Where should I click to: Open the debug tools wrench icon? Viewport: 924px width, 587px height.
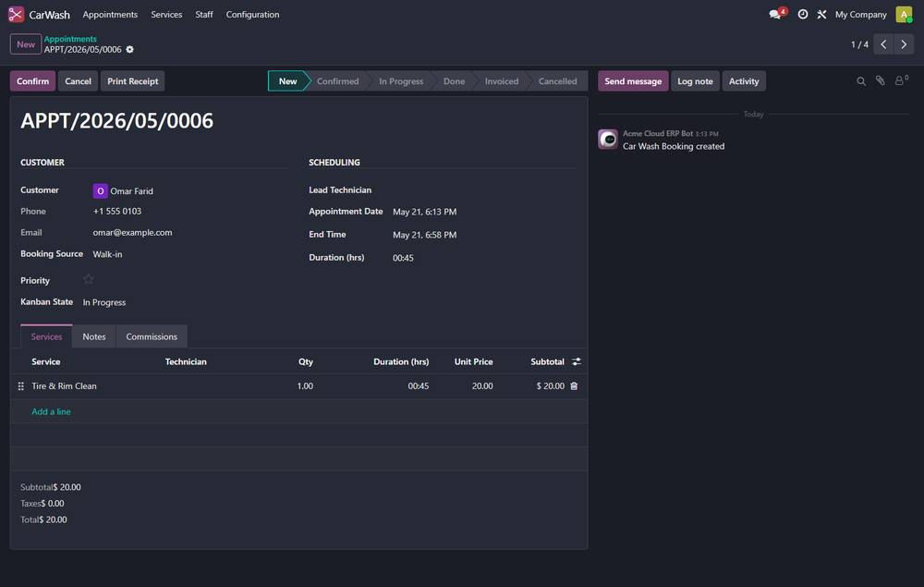point(821,14)
